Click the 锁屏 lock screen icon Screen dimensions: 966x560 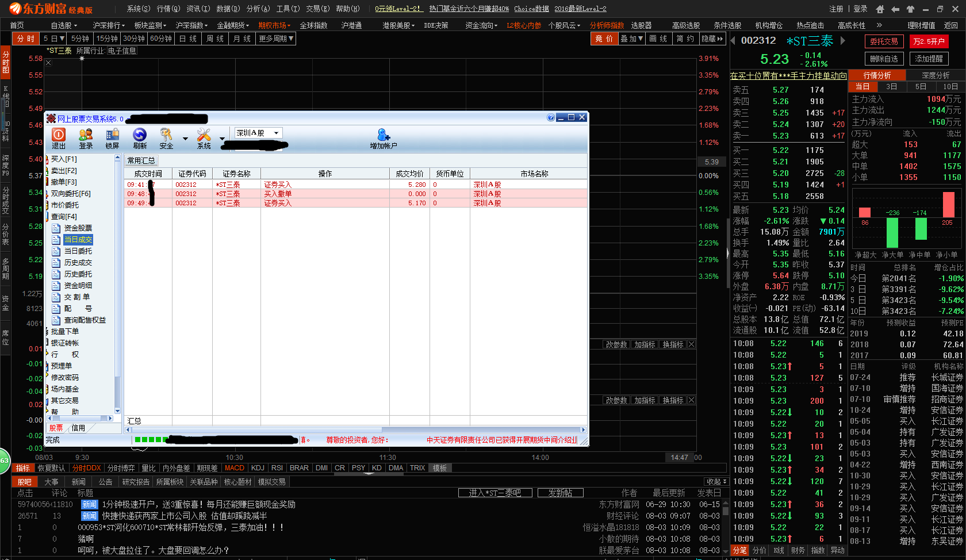tap(112, 138)
